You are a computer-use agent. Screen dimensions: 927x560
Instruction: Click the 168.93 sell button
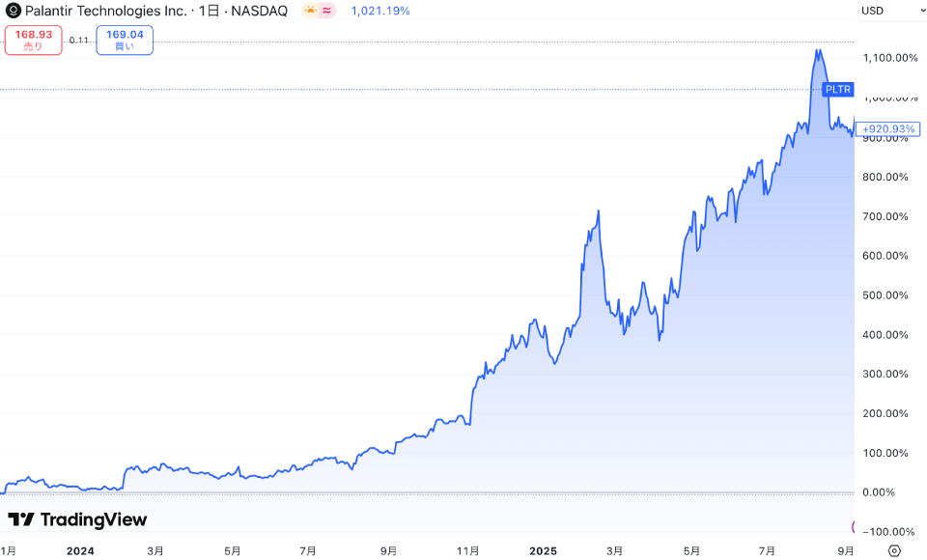[34, 40]
